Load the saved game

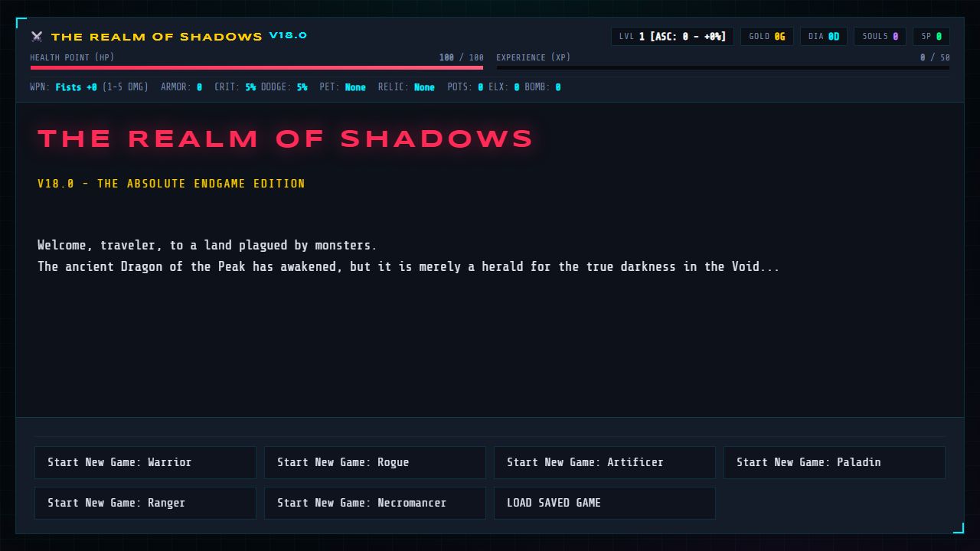(x=605, y=503)
